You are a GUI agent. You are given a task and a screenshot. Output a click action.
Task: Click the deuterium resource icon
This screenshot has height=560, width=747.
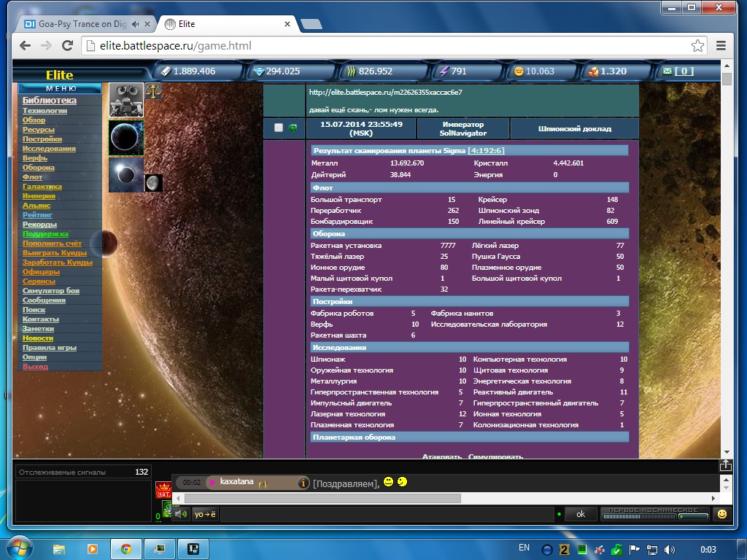[351, 71]
